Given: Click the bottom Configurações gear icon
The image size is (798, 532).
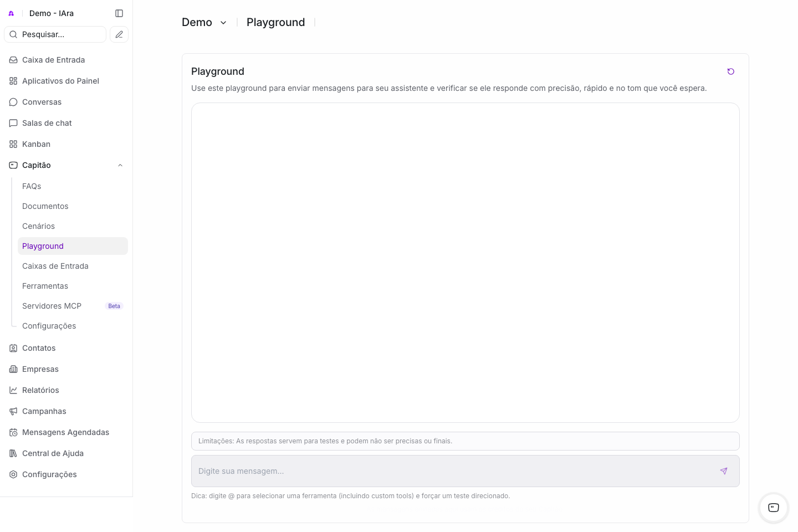Looking at the screenshot, I should (x=13, y=474).
